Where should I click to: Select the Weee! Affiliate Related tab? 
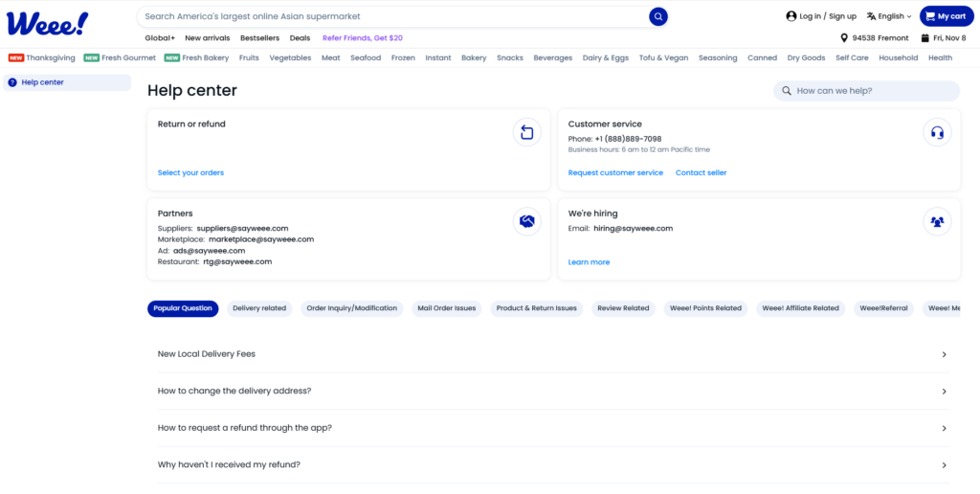801,308
